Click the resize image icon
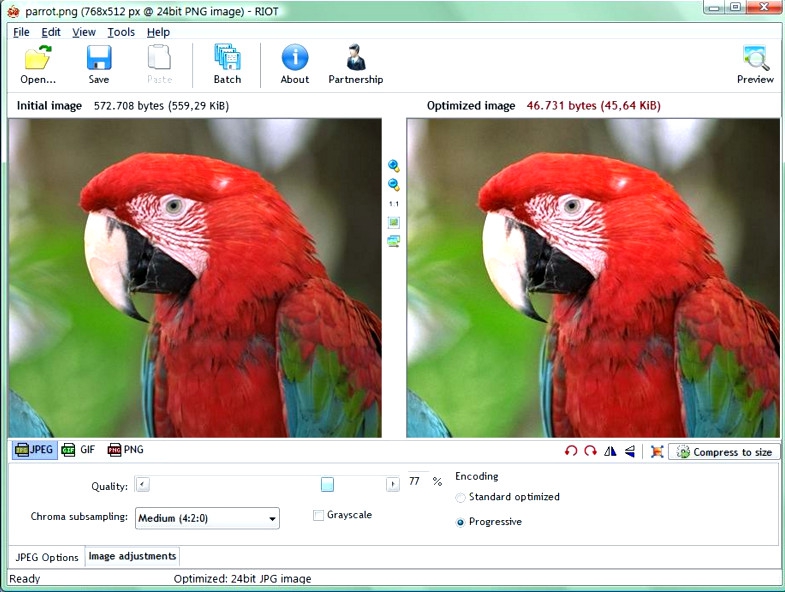Viewport: 785px width, 592px height. point(656,452)
